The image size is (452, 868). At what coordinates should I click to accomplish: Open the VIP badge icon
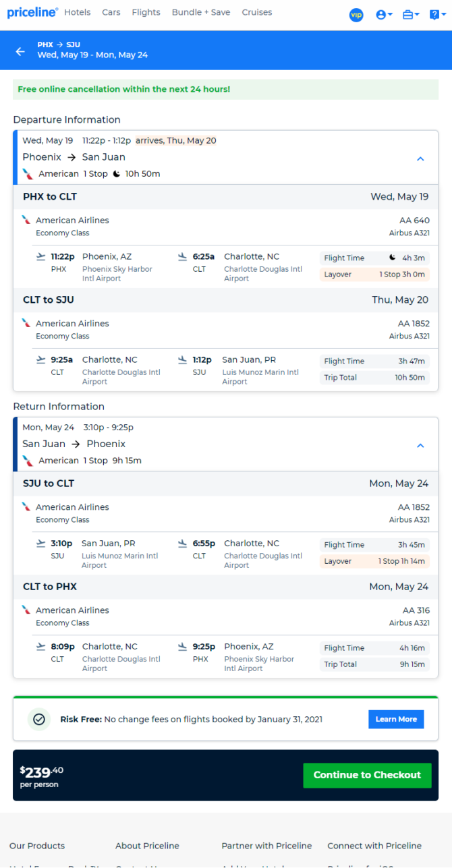point(356,15)
